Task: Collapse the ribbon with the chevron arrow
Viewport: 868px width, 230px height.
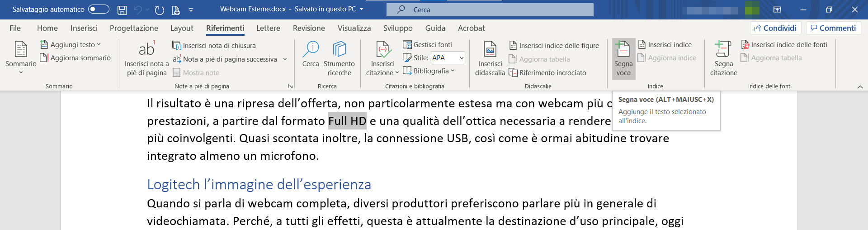Action: tap(860, 86)
